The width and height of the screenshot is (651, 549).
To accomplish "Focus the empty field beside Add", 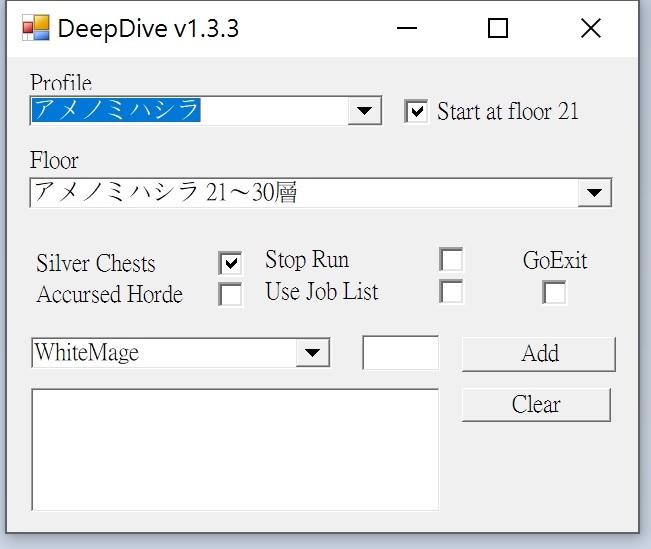I will [400, 353].
